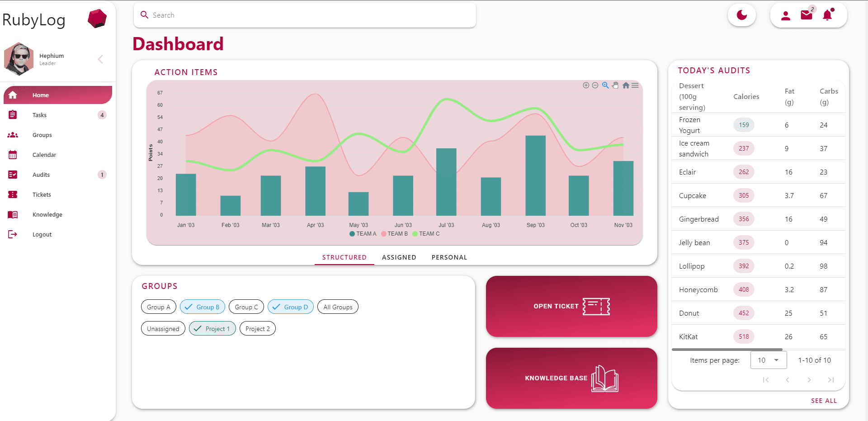This screenshot has width=868, height=421.
Task: Click the Tasks badge showing 4
Action: coord(102,115)
